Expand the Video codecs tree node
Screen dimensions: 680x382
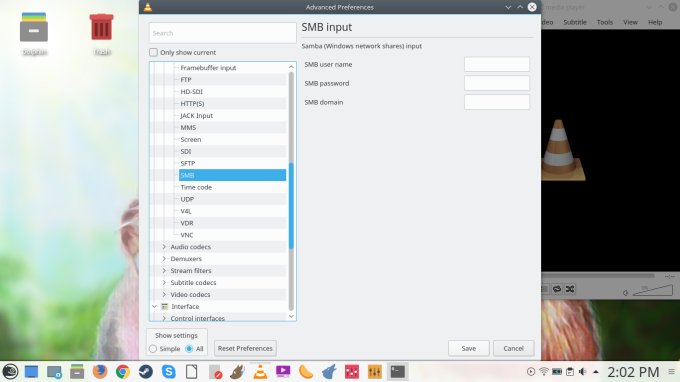pyautogui.click(x=164, y=294)
